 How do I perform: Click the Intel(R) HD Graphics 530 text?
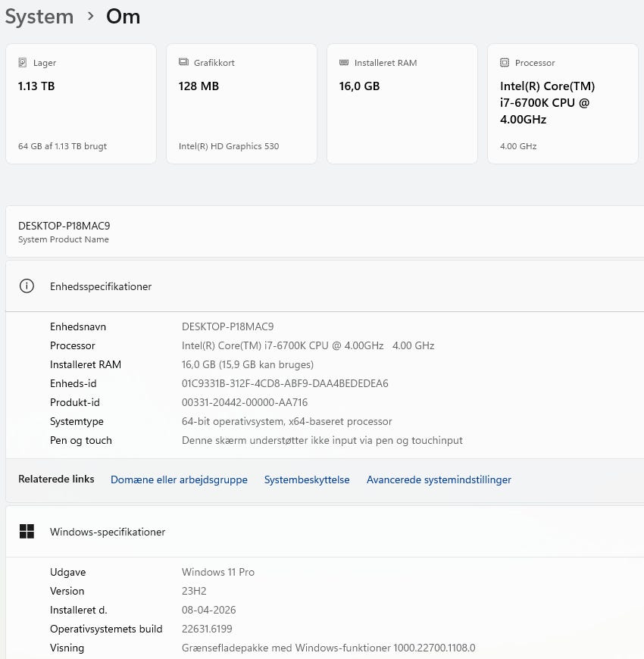[x=229, y=146]
